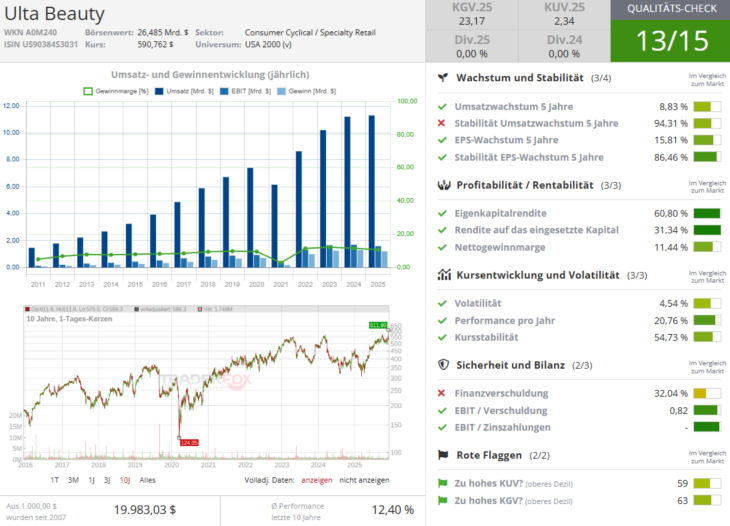Click the plant icon beside Wachstum und Stabilität
This screenshot has height=526, width=730.
coord(443,77)
